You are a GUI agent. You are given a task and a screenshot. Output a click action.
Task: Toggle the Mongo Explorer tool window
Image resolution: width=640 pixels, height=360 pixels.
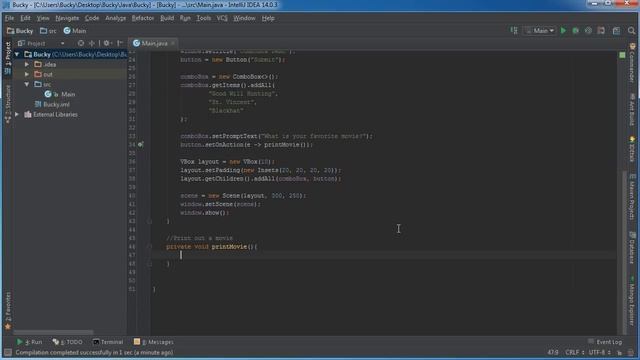click(x=632, y=301)
